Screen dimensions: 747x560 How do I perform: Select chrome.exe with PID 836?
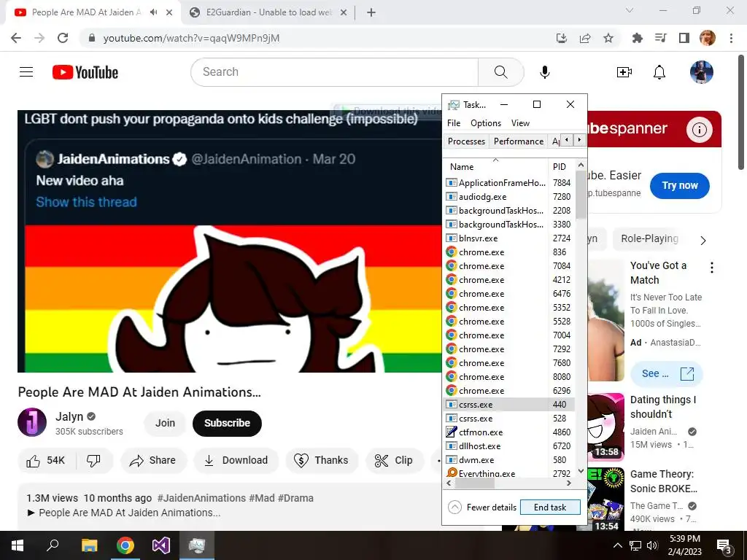coord(508,252)
